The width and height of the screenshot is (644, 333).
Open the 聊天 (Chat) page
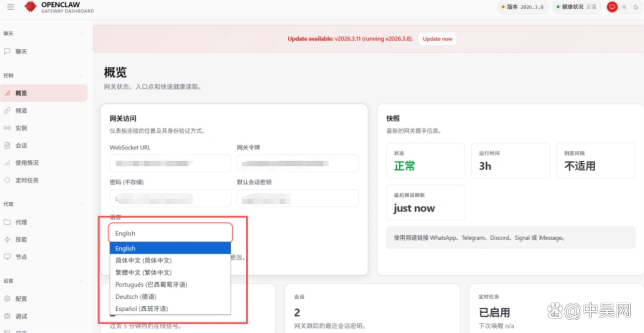tap(22, 51)
